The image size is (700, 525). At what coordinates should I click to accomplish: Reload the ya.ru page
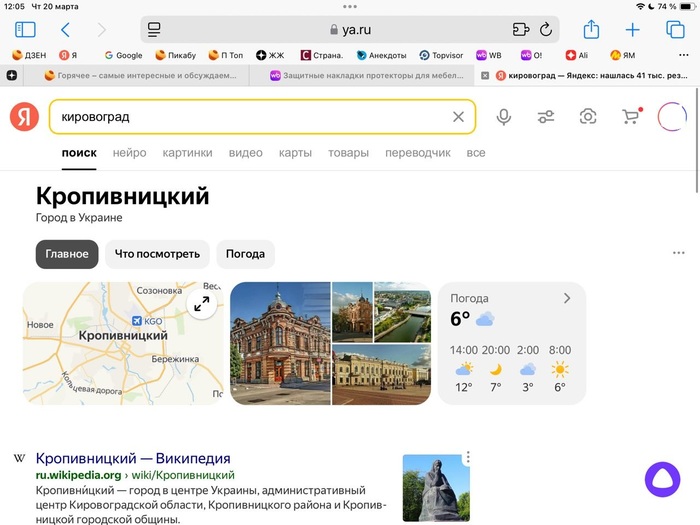[546, 30]
